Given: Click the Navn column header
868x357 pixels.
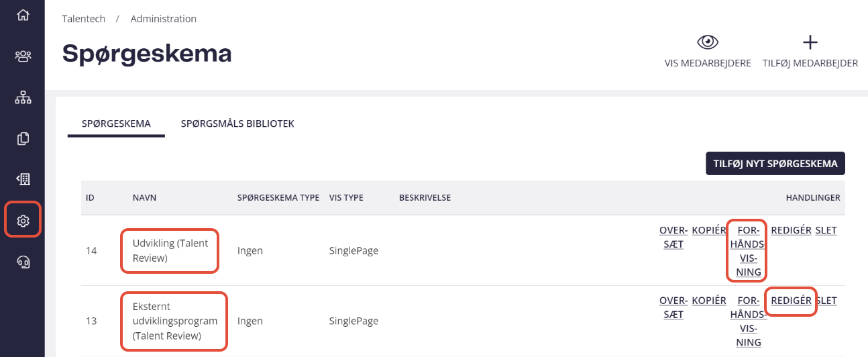Looking at the screenshot, I should 144,198.
